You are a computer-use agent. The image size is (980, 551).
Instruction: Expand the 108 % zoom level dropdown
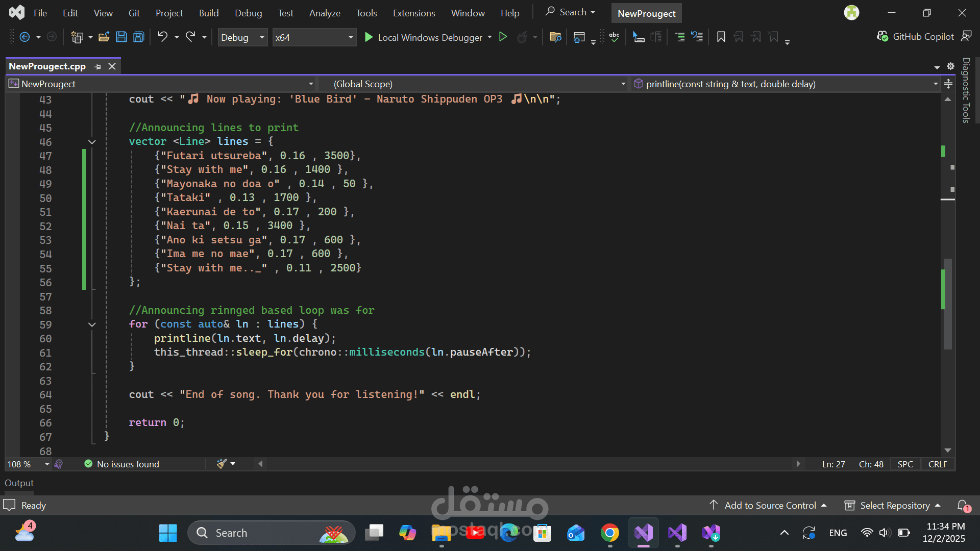(46, 464)
